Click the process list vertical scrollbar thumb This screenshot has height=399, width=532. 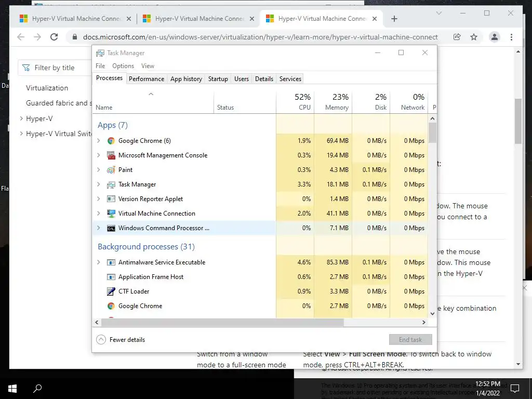coord(432,132)
